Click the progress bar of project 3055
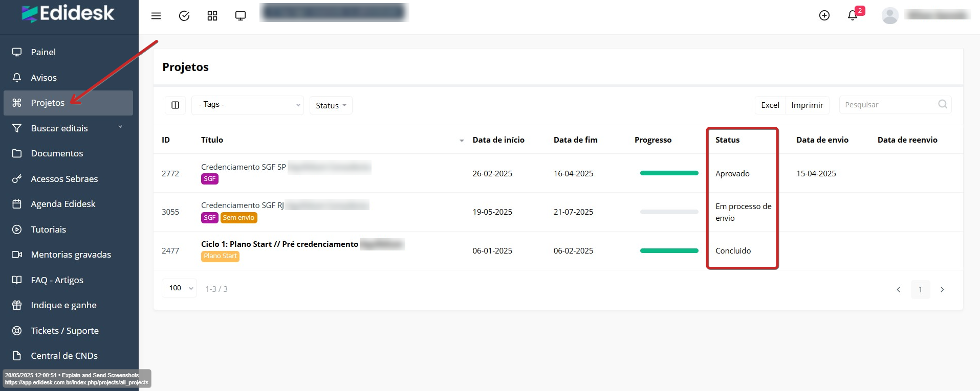This screenshot has height=391, width=980. pos(669,212)
